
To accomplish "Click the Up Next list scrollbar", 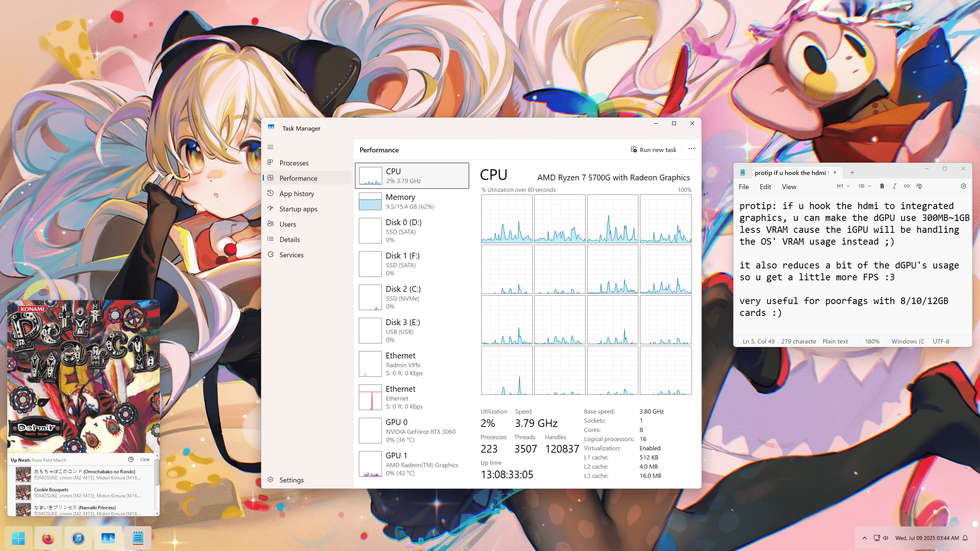I will coord(157,473).
